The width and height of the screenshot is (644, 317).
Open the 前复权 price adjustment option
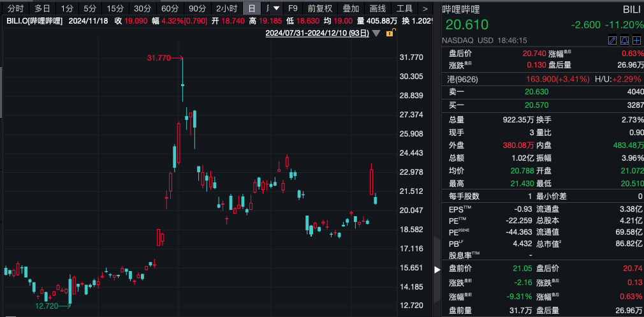(320, 8)
